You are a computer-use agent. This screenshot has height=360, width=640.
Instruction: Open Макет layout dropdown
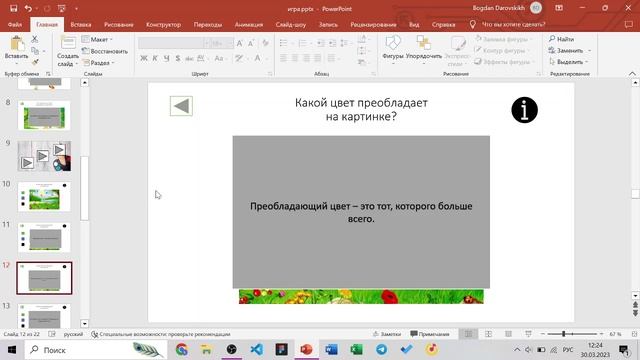coord(97,39)
